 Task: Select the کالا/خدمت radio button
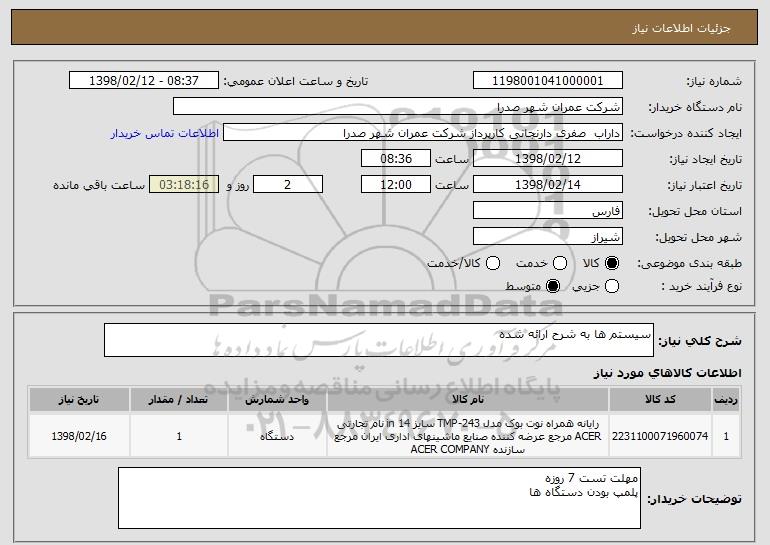[493, 263]
